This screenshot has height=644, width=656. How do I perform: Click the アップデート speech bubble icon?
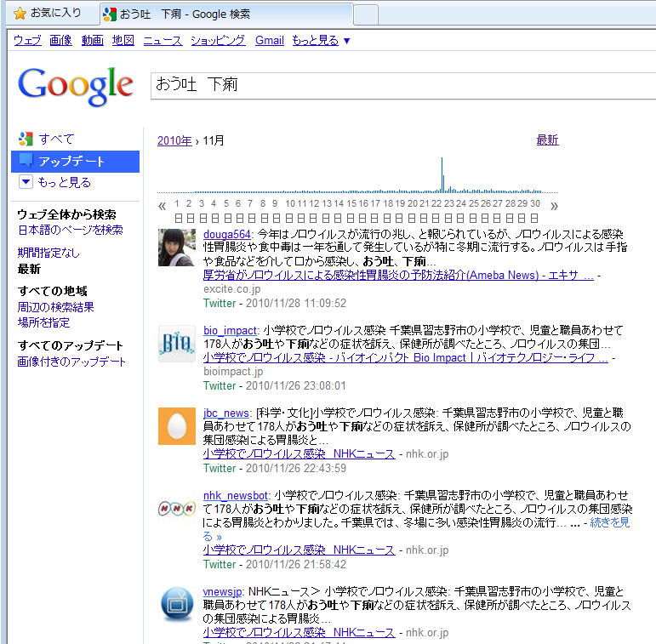pos(26,160)
